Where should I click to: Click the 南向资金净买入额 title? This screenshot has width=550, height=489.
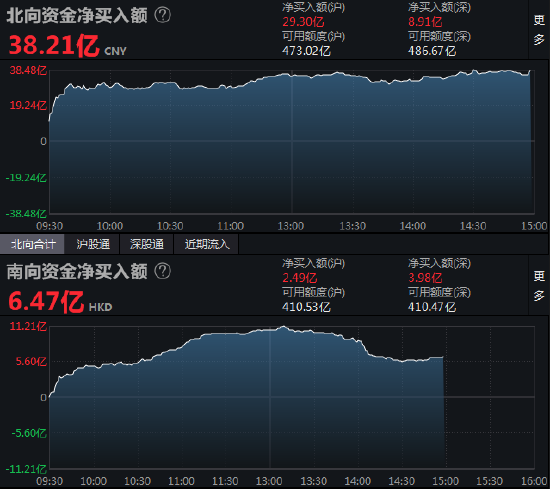(x=77, y=272)
